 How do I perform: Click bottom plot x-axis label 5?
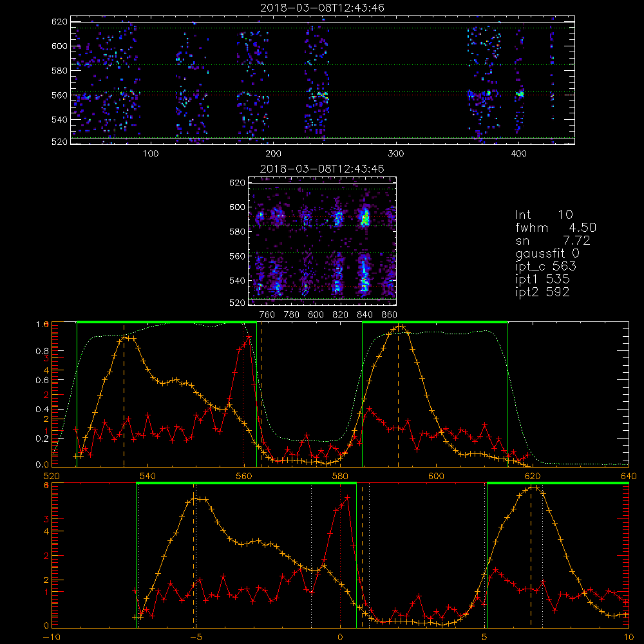tap(484, 638)
